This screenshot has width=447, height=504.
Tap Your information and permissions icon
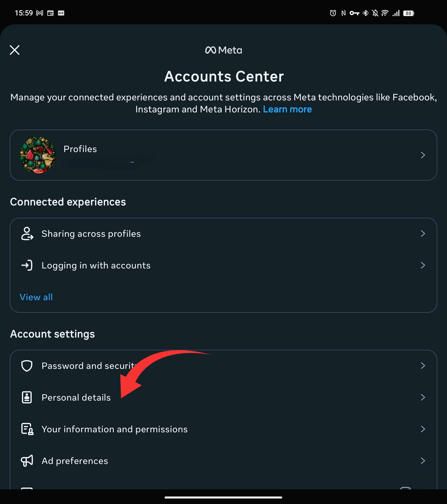point(27,429)
